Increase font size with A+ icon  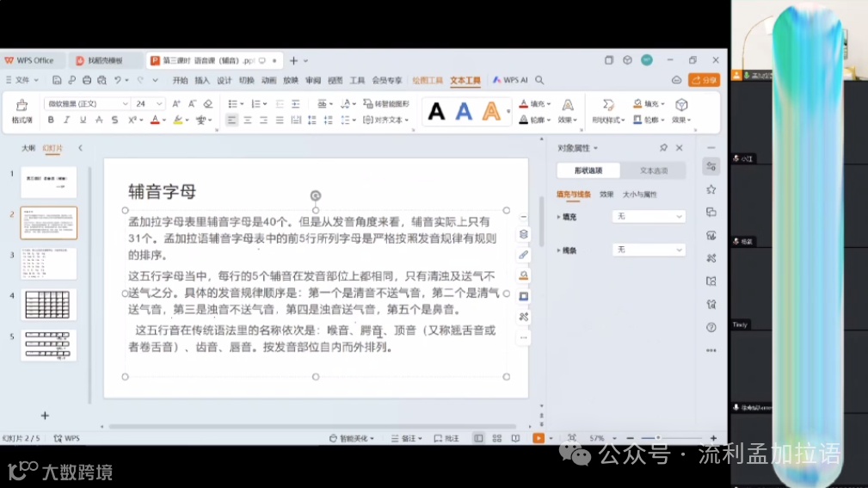pos(176,103)
